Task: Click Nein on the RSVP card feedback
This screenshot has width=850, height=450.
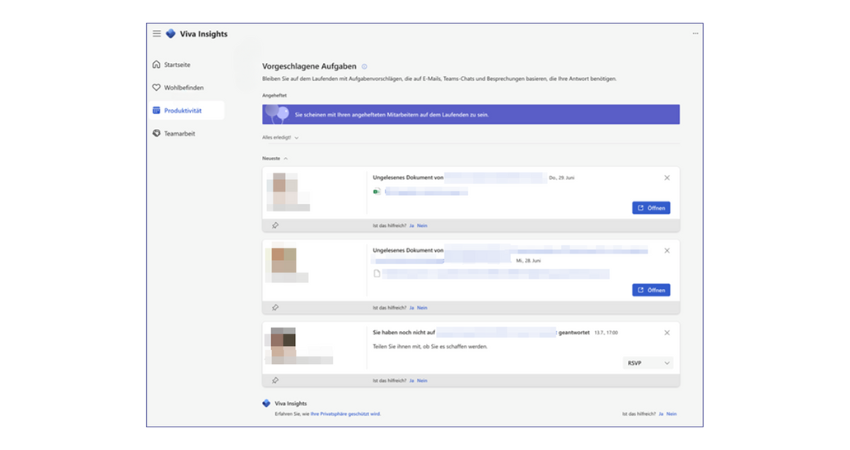Action: pyautogui.click(x=422, y=381)
